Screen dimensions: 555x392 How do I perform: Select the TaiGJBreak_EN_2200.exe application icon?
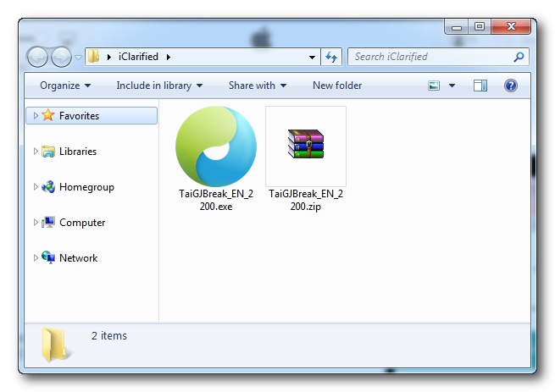(x=216, y=146)
